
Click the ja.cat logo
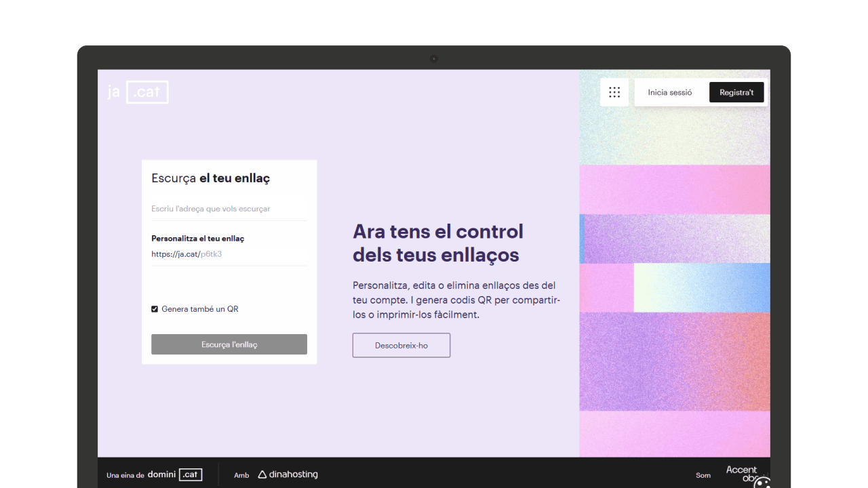tap(138, 92)
